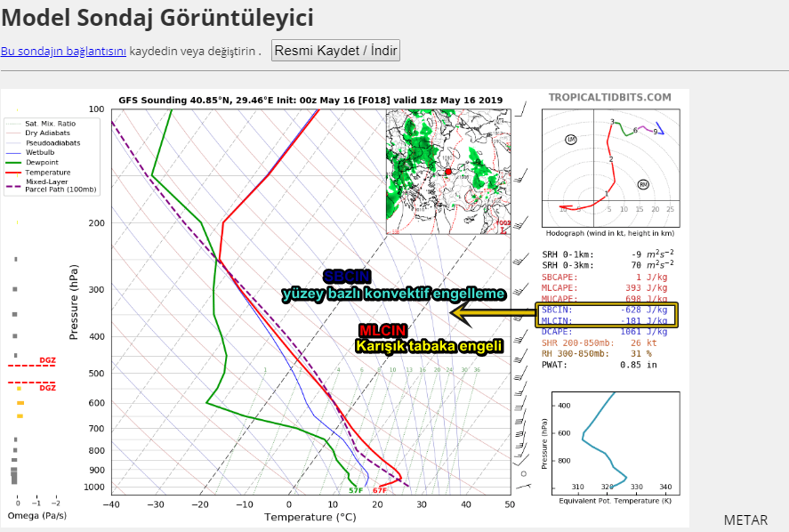Click the 67F surface temperature label

(380, 491)
